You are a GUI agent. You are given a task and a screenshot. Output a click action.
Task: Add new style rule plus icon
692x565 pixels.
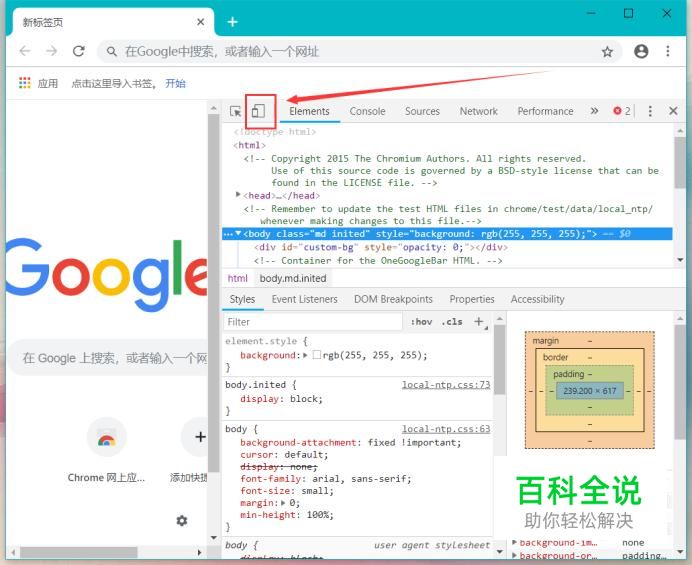tap(479, 322)
